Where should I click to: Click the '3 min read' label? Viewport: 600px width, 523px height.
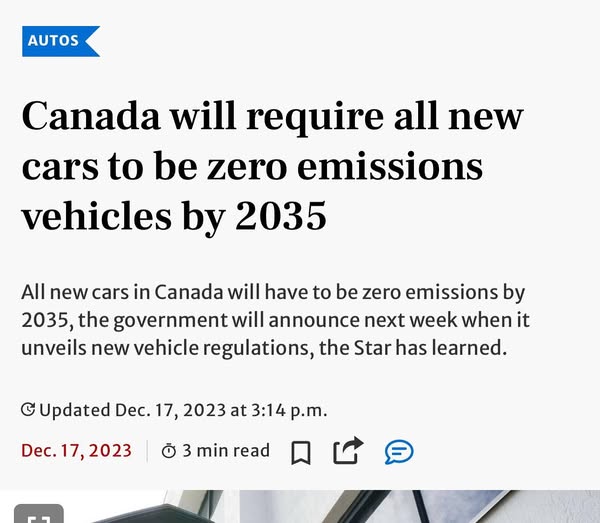pos(226,451)
